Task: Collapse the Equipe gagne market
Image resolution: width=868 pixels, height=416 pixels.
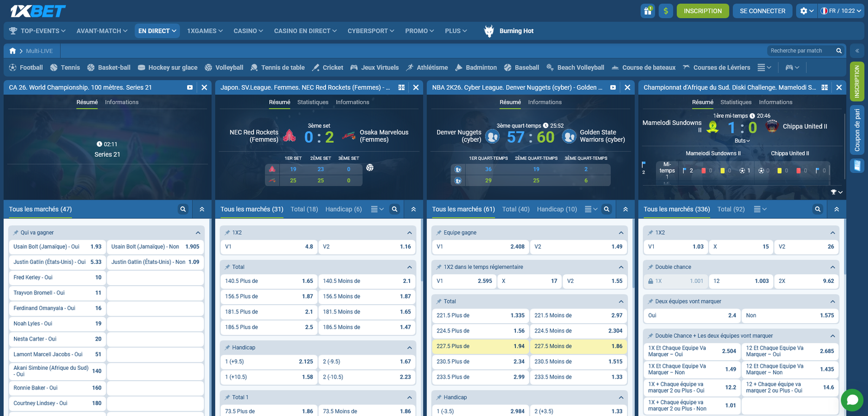Action: click(x=621, y=233)
